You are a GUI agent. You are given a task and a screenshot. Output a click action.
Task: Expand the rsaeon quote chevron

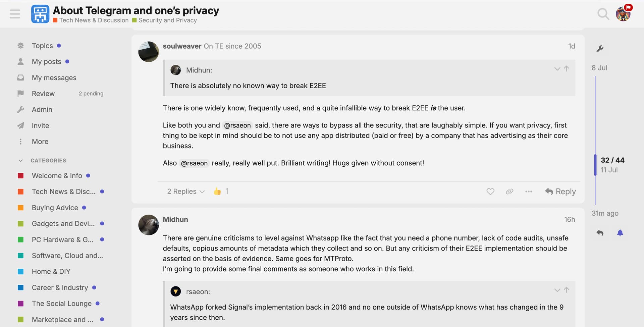[557, 290]
